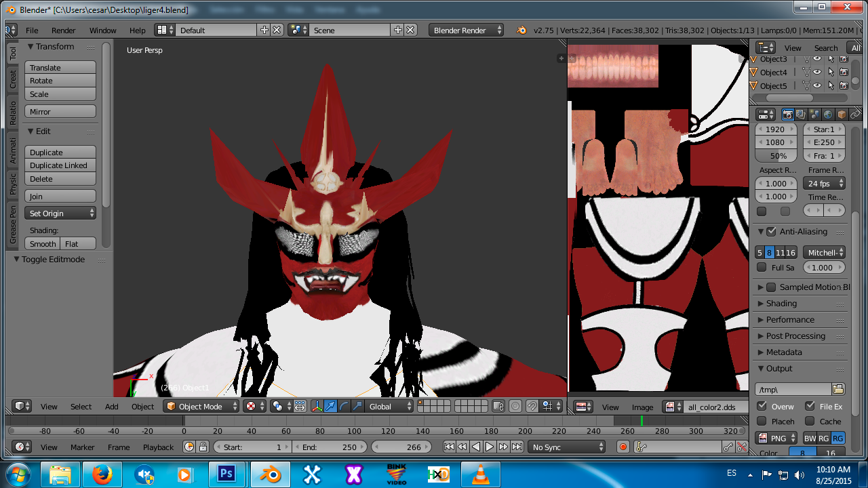Toggle Object4 visibility eye
Viewport: 868px width, 488px height.
point(817,72)
